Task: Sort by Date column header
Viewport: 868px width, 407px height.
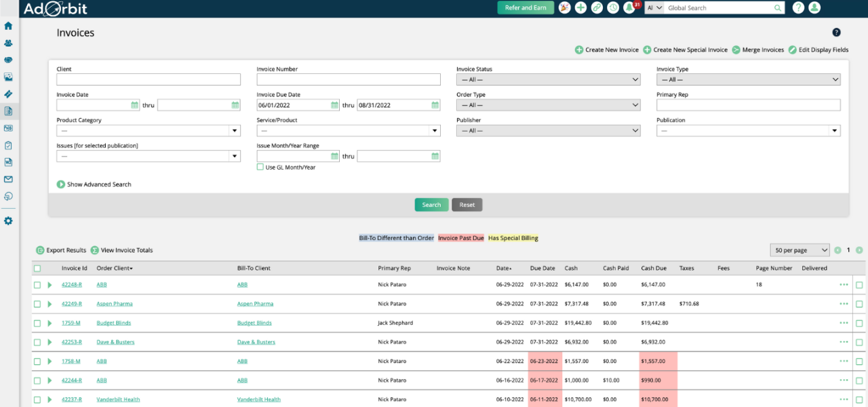Action: [x=504, y=268]
